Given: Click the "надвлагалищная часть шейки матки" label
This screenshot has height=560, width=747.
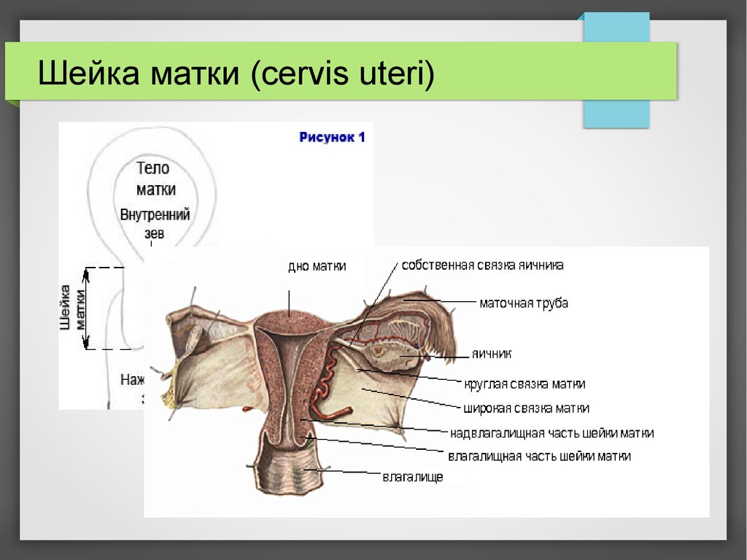Looking at the screenshot, I should click(x=551, y=433).
